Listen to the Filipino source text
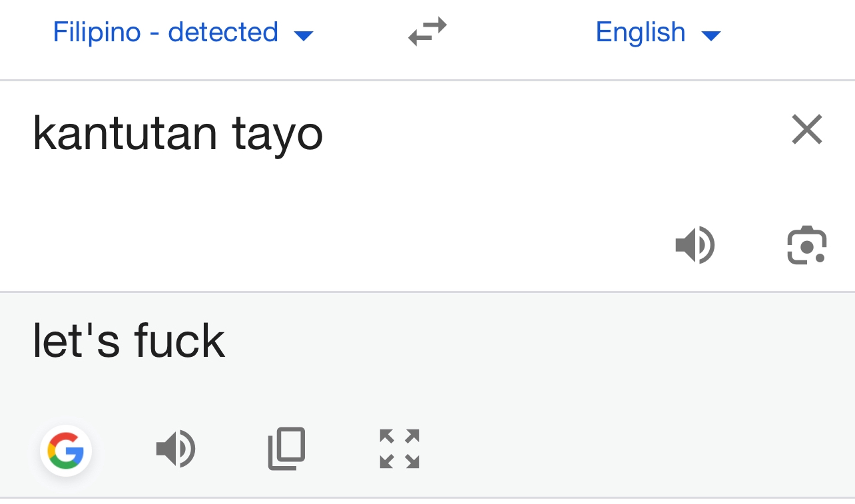The width and height of the screenshot is (855, 504). coord(695,245)
